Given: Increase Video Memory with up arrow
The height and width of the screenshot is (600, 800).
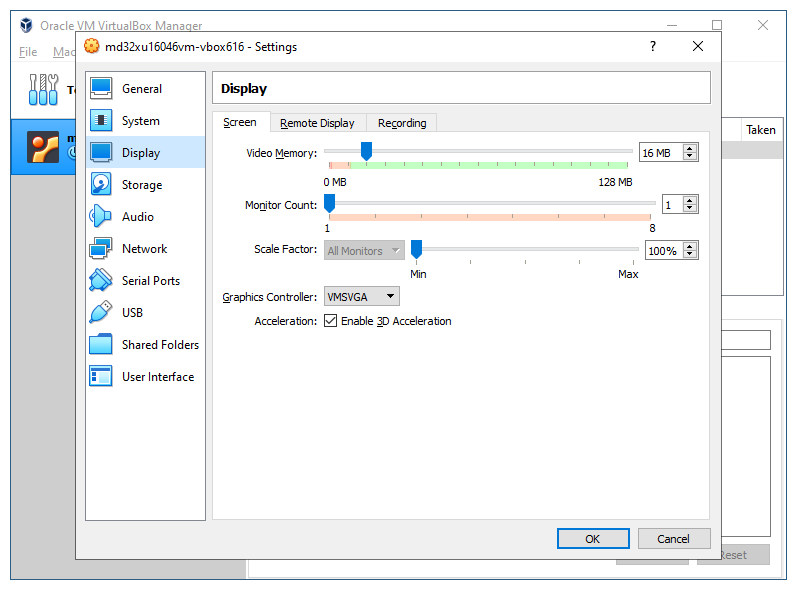Looking at the screenshot, I should 690,148.
